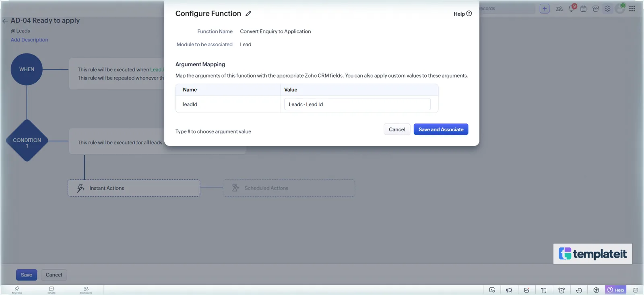Click the Leads - Lead Id value field

coord(357,104)
